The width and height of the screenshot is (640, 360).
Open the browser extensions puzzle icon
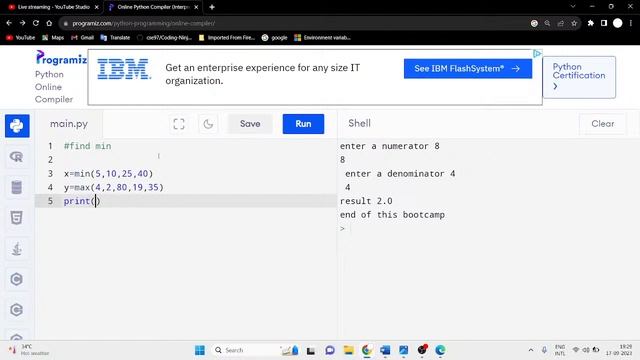coord(591,23)
